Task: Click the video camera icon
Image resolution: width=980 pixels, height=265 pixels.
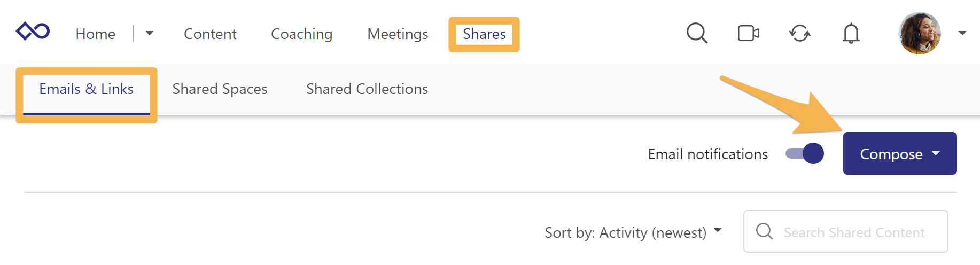Action: 748,33
